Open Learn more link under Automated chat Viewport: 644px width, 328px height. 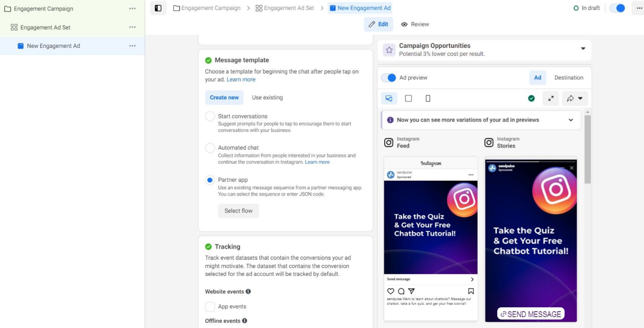click(317, 162)
